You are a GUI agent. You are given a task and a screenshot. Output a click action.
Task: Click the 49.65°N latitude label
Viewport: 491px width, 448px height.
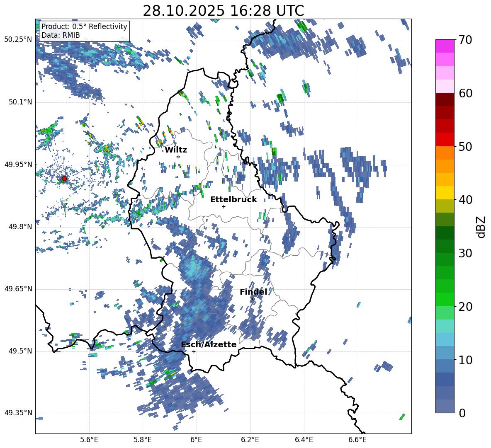coord(18,289)
